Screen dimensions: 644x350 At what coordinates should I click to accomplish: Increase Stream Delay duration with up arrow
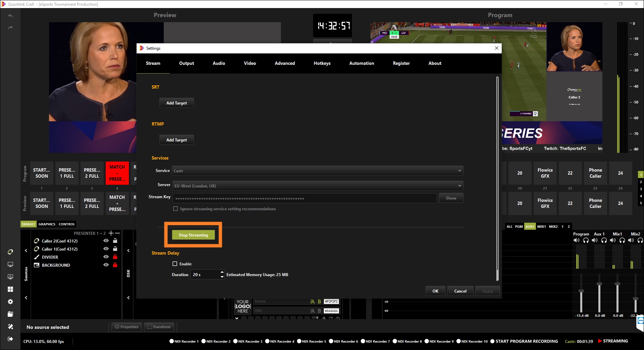click(222, 272)
